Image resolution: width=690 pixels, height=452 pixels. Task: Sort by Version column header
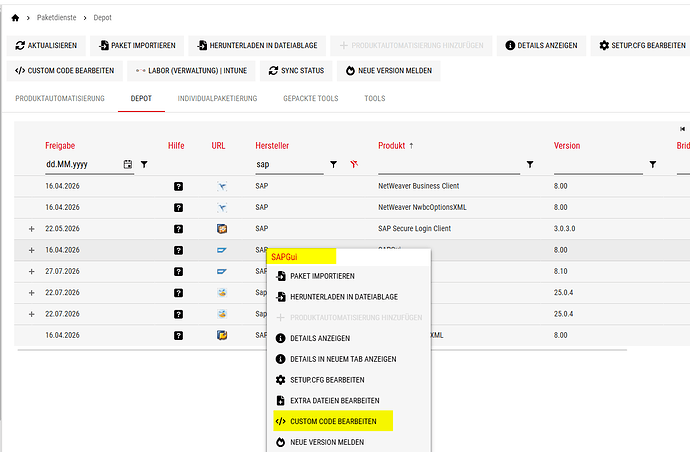click(567, 146)
